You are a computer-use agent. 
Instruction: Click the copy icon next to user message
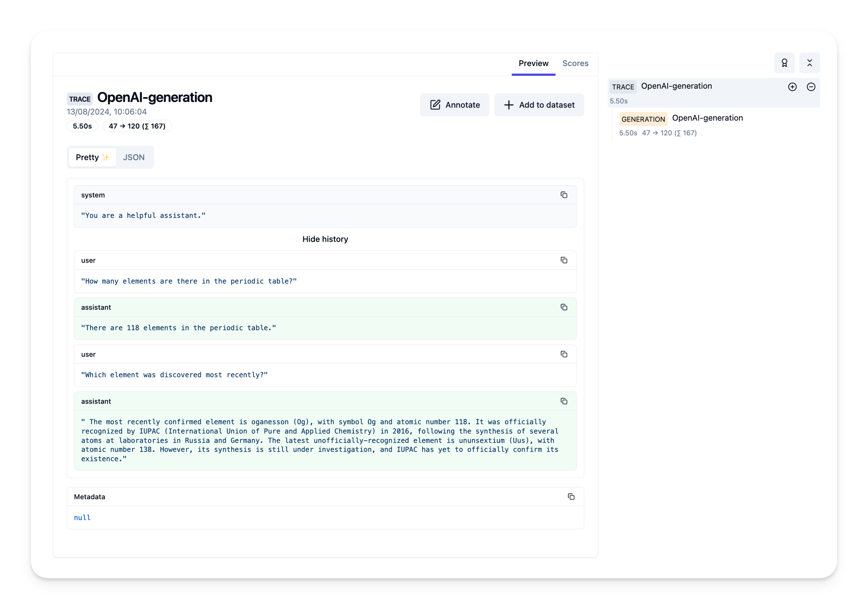(x=564, y=260)
